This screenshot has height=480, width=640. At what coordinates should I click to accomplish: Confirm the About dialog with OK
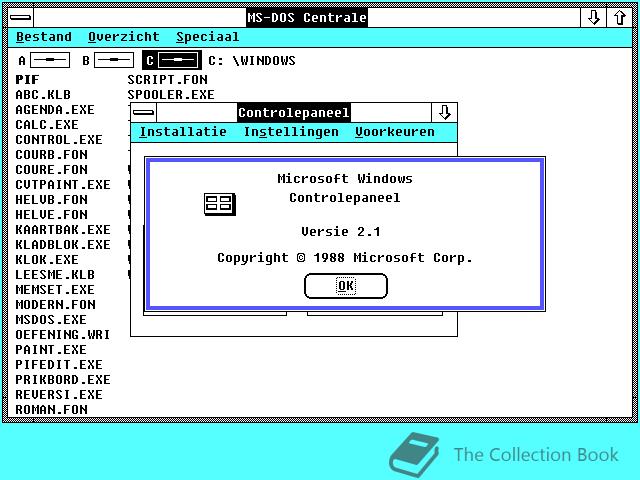coord(346,286)
